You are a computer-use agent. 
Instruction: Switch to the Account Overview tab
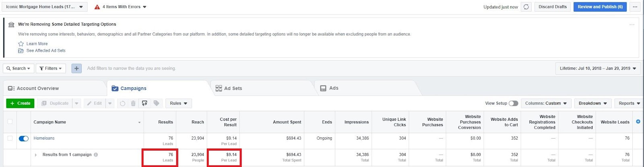pyautogui.click(x=55, y=88)
